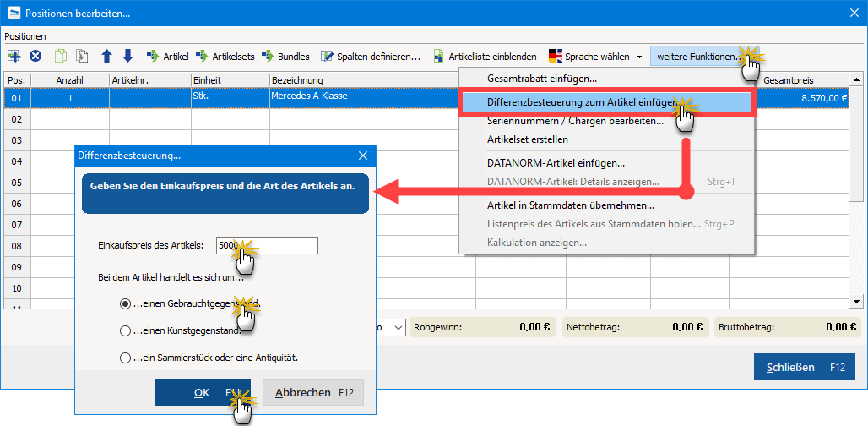Move position down with the down arrow
Screen dimensions: 868x426
point(127,57)
